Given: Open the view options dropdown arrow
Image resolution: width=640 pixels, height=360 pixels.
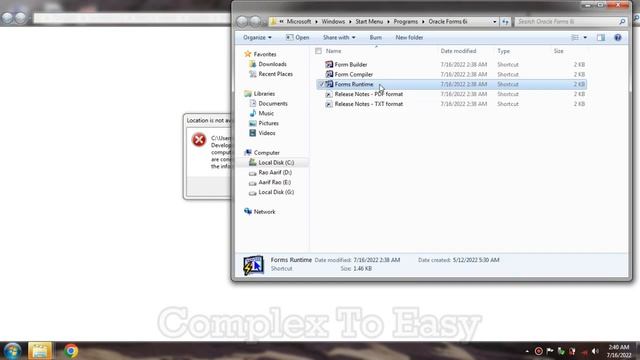Looking at the screenshot, I should pos(585,38).
